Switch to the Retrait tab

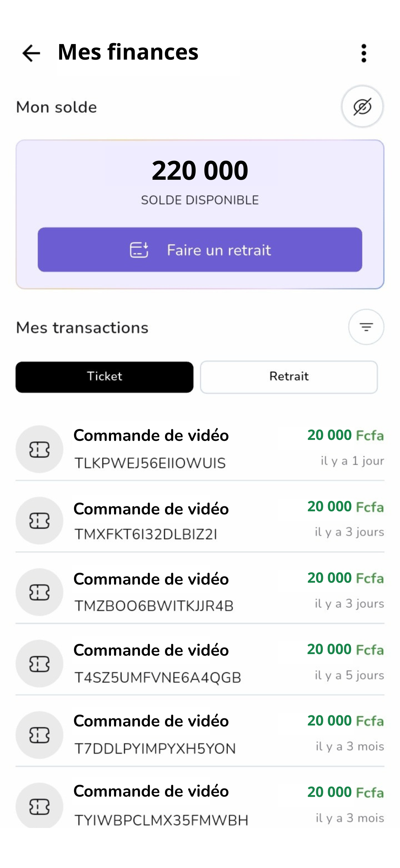point(289,377)
